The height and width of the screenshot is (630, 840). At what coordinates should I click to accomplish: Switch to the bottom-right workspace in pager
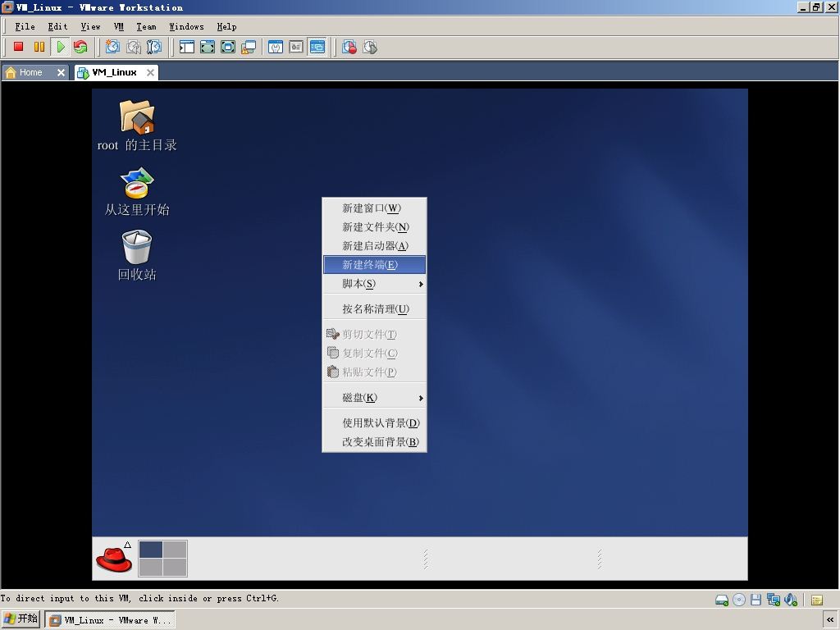coord(176,568)
